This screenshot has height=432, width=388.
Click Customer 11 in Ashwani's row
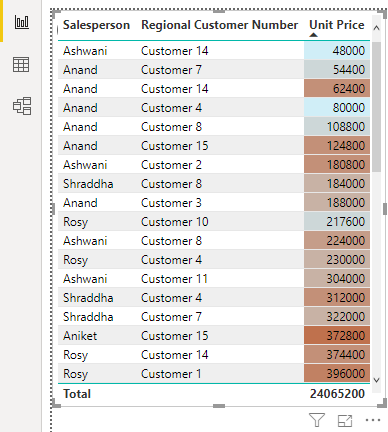[x=174, y=279]
